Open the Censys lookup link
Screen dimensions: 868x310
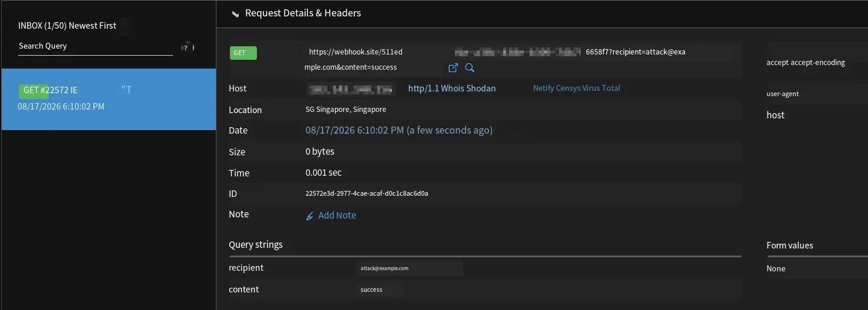(x=569, y=88)
